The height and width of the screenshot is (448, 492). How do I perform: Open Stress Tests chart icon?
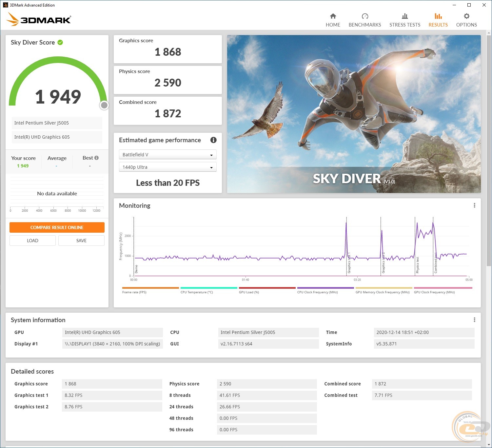coord(404,16)
